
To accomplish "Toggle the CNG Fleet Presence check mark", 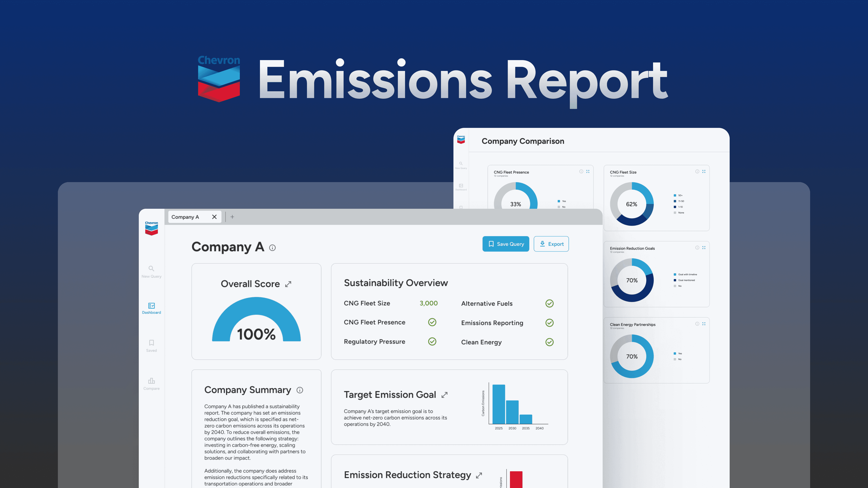I will click(x=432, y=322).
